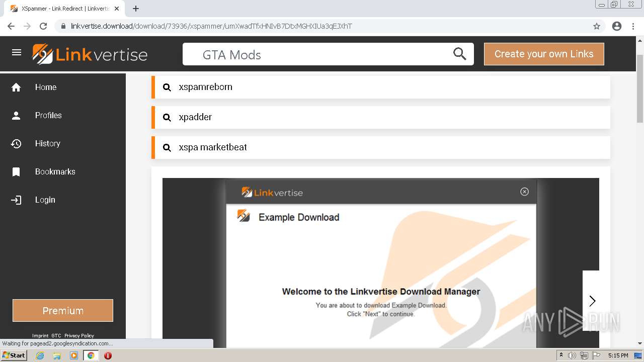Viewport: 644px width, 362px height.
Task: Show hidden tray icons arrow
Action: click(561, 355)
